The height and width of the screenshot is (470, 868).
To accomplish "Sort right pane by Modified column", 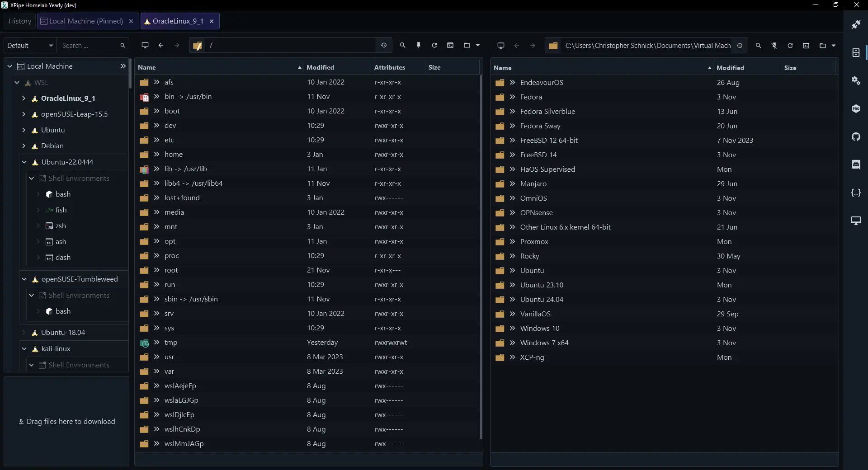I will coord(747,67).
